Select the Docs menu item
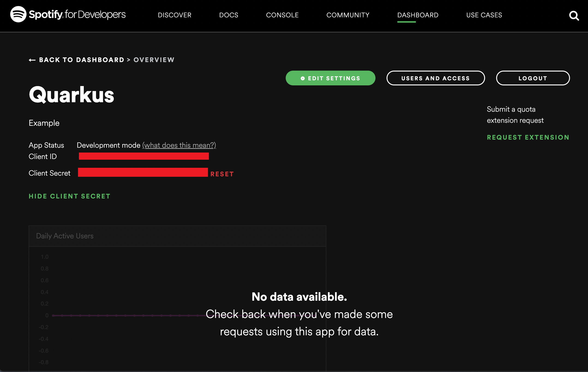 click(228, 15)
